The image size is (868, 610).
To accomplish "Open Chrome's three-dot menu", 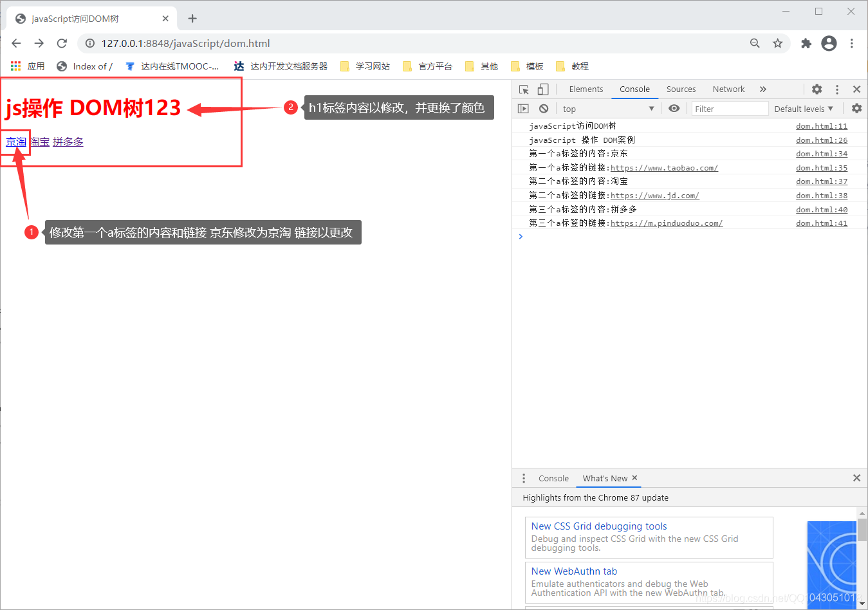I will 852,43.
